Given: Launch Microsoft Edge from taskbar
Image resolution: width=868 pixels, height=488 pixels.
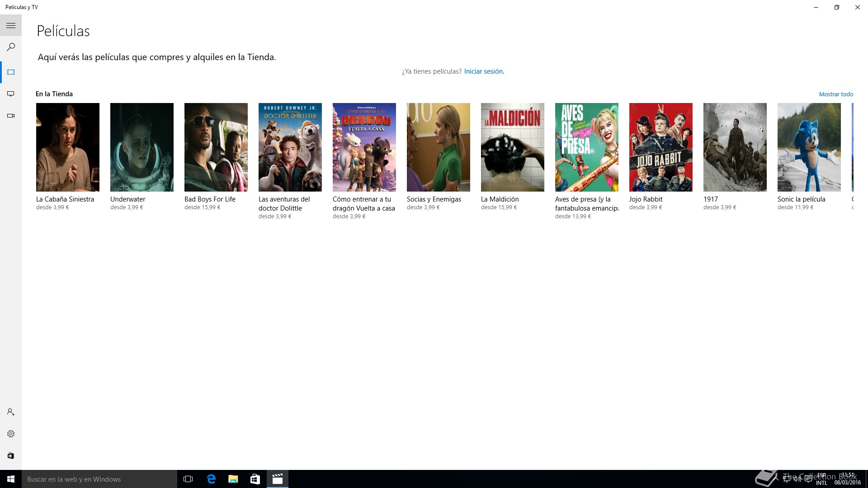Looking at the screenshot, I should (211, 479).
